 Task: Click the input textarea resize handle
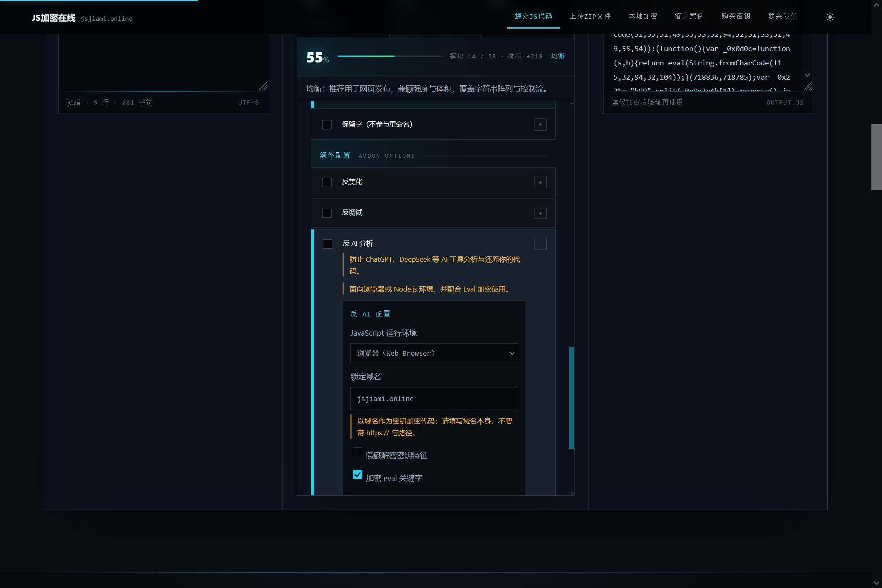coord(263,86)
